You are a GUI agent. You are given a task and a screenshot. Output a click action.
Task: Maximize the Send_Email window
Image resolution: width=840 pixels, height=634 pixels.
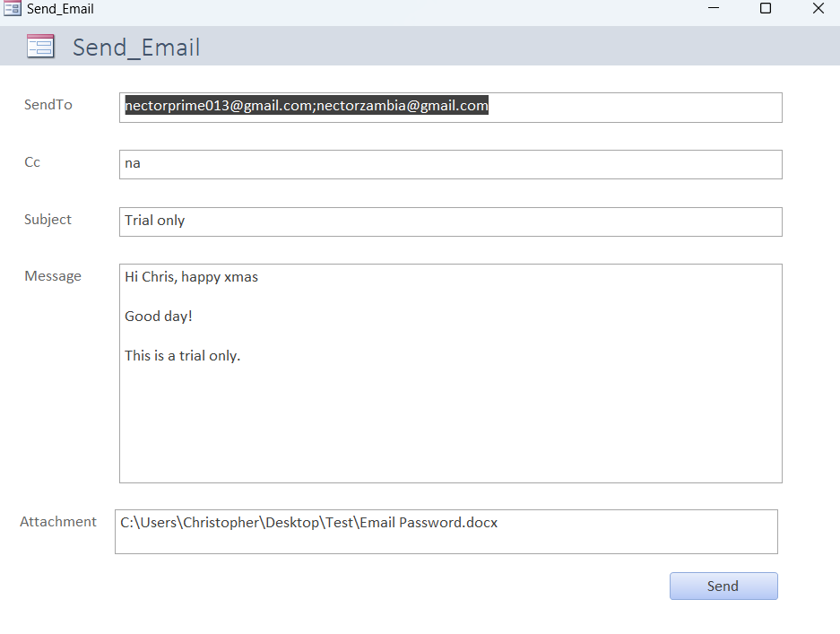tap(766, 9)
